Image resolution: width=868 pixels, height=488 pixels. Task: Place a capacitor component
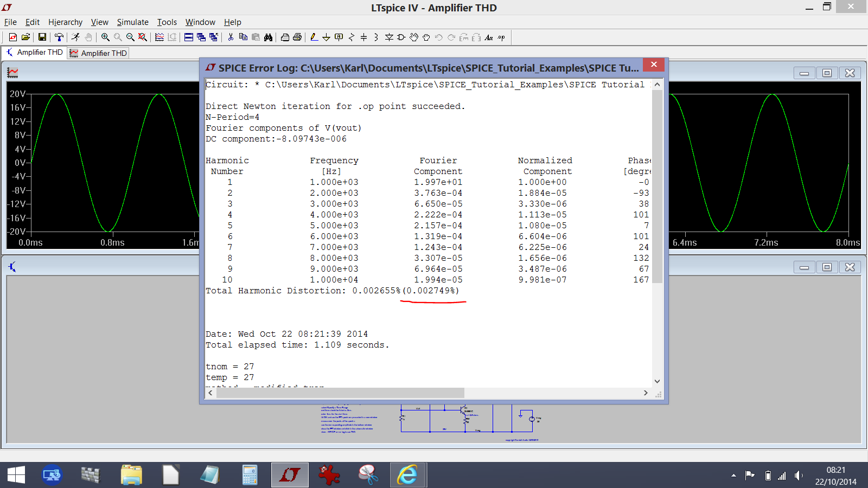pyautogui.click(x=364, y=37)
